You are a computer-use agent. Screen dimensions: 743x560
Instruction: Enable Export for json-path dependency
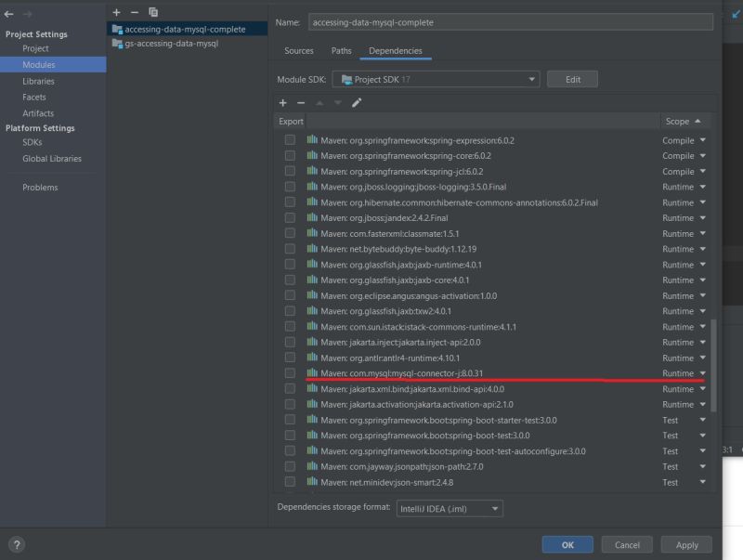coord(290,466)
